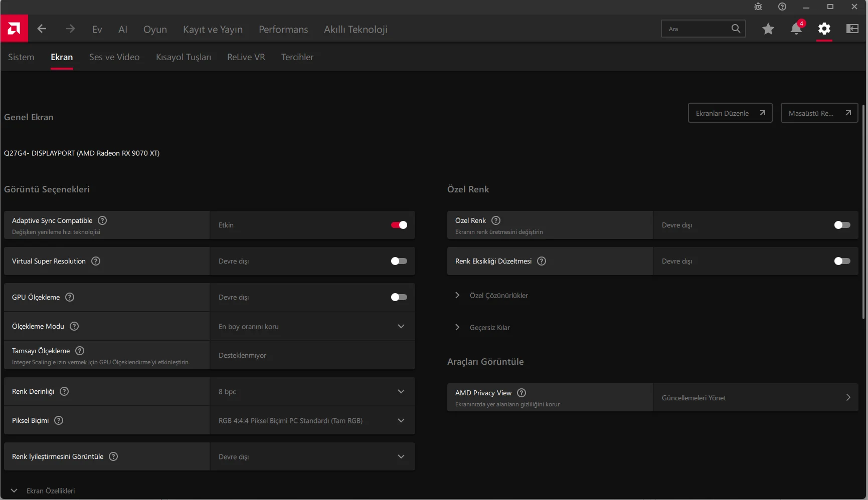The image size is (868, 500).
Task: Click Ekranları Düzenle button
Action: [x=730, y=113]
